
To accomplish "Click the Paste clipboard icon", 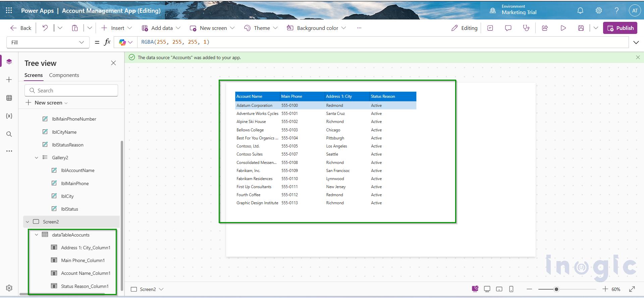I will (x=75, y=28).
